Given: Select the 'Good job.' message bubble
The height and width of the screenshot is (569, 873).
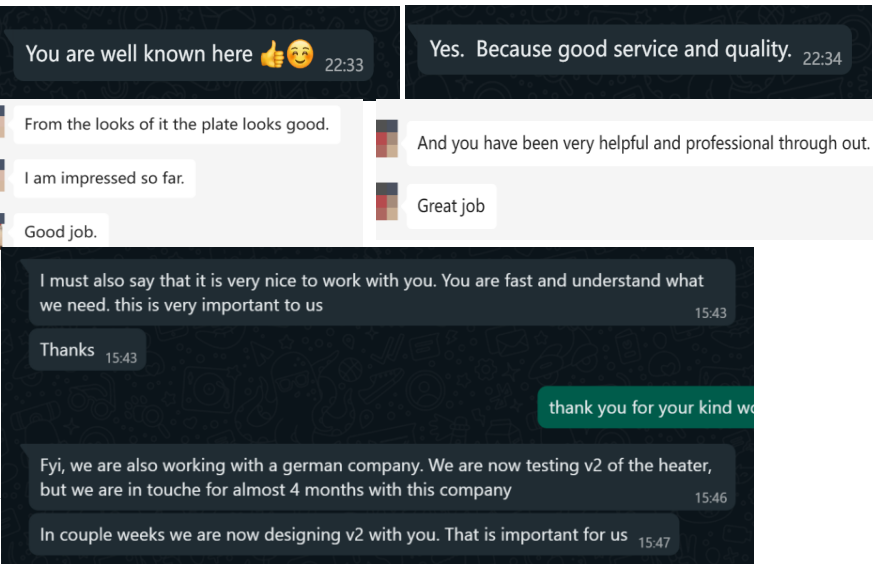Looking at the screenshot, I should 61,230.
